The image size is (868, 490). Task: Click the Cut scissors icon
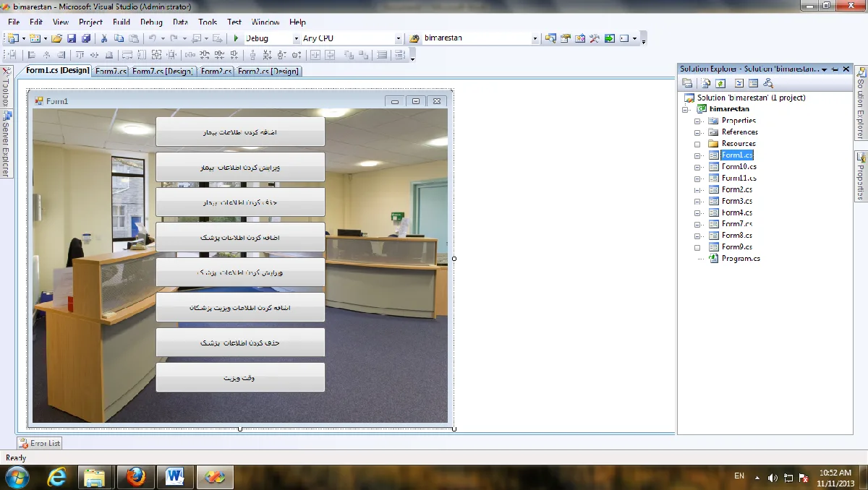tap(104, 38)
